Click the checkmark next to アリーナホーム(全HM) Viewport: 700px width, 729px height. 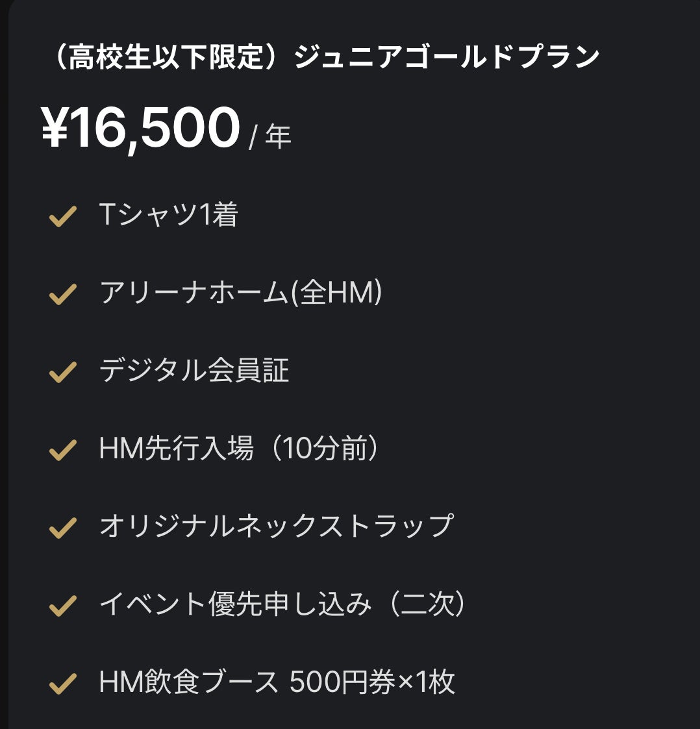tap(63, 294)
